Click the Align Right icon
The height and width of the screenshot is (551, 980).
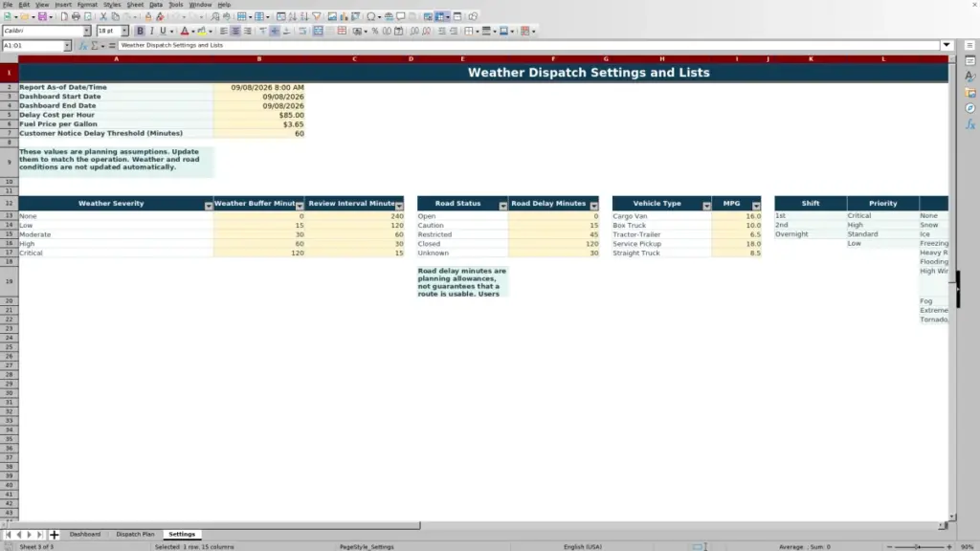coord(248,31)
